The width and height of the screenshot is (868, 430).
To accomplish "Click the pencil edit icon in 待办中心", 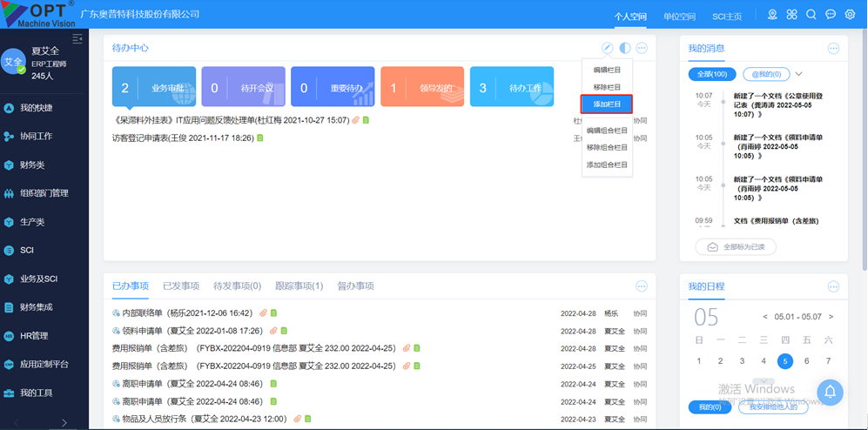I will pos(608,48).
